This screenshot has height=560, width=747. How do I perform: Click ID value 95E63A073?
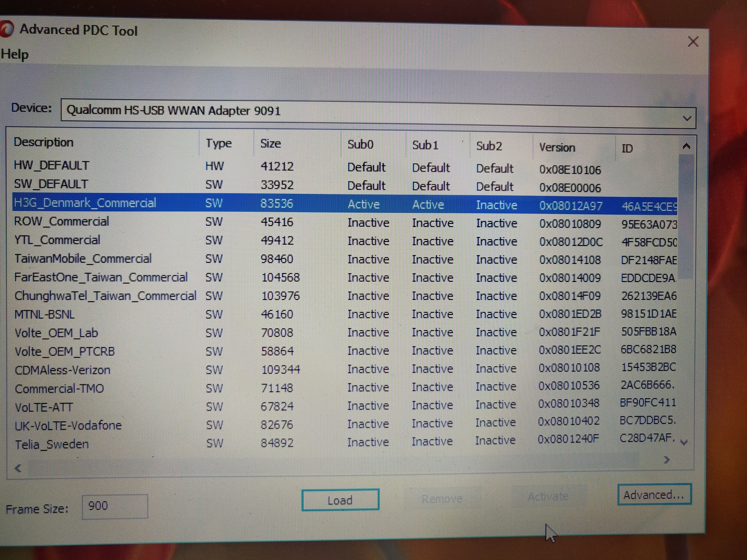point(649,224)
